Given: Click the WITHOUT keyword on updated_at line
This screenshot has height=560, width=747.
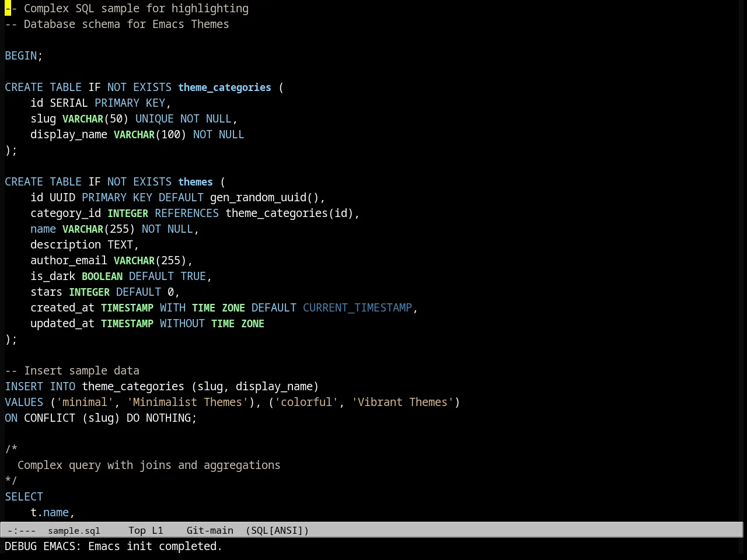Looking at the screenshot, I should tap(182, 323).
